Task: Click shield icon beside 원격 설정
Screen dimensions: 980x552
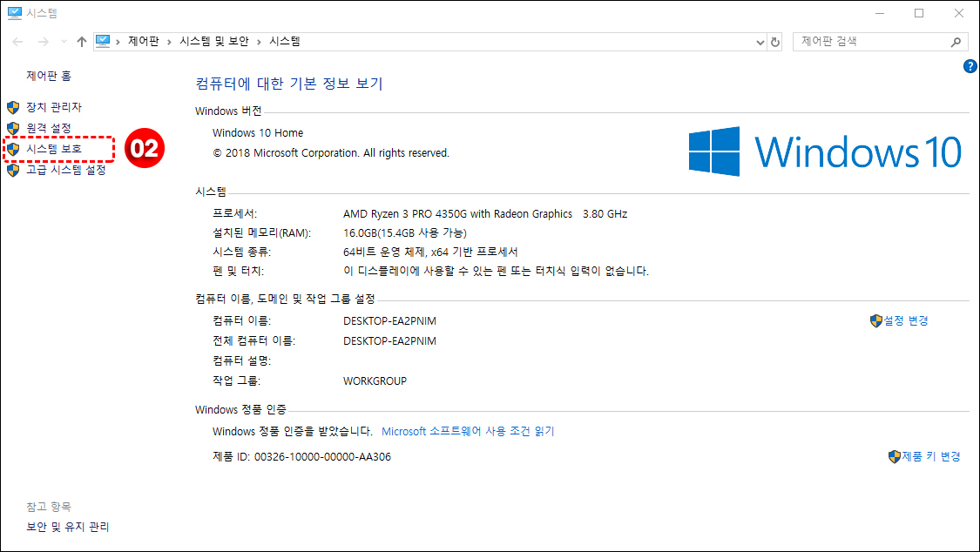Action: pos(13,128)
